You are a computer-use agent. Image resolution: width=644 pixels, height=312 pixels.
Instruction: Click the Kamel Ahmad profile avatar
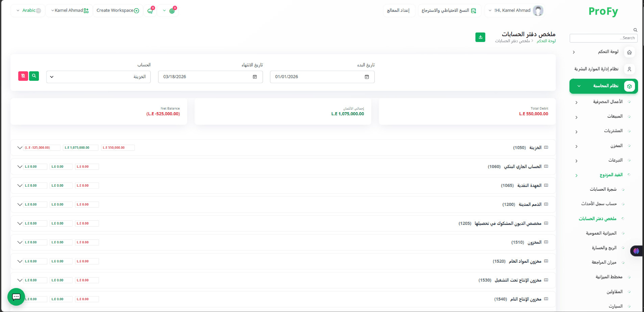point(538,10)
